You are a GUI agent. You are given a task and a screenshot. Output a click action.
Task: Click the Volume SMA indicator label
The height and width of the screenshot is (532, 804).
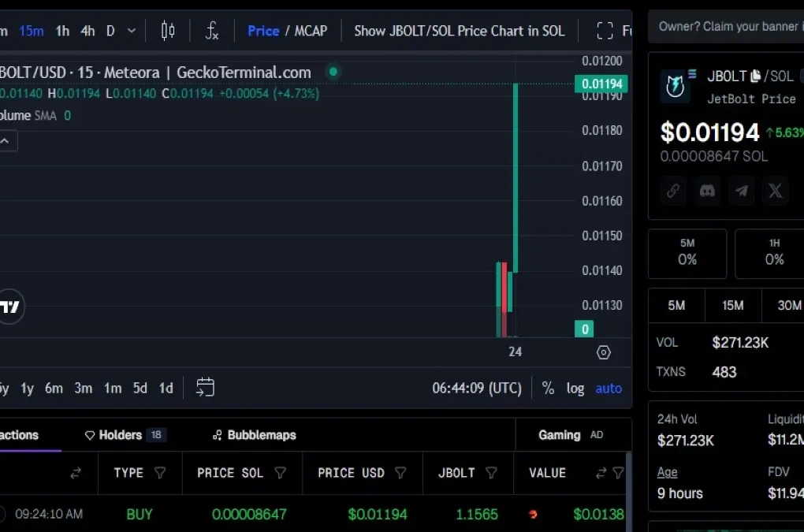click(28, 116)
